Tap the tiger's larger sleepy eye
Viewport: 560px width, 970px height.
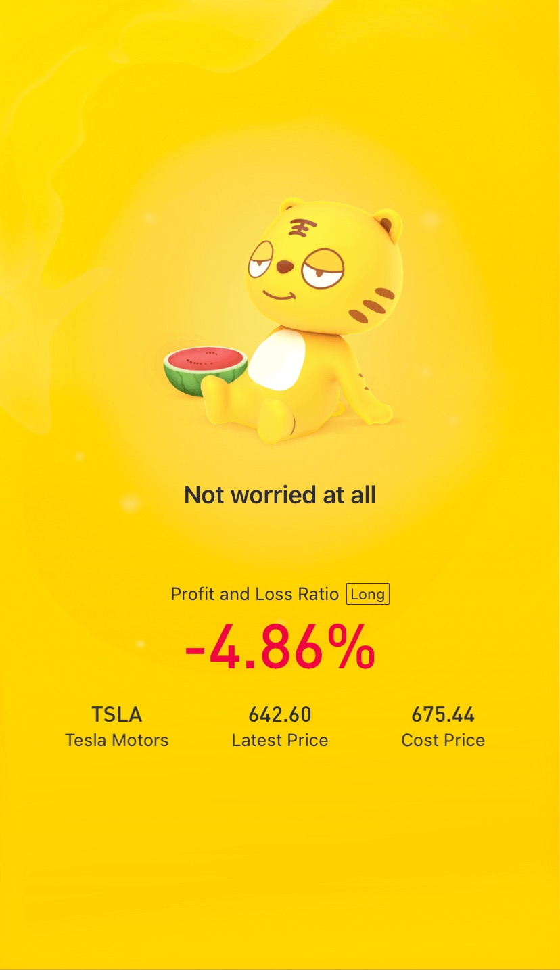[x=323, y=269]
